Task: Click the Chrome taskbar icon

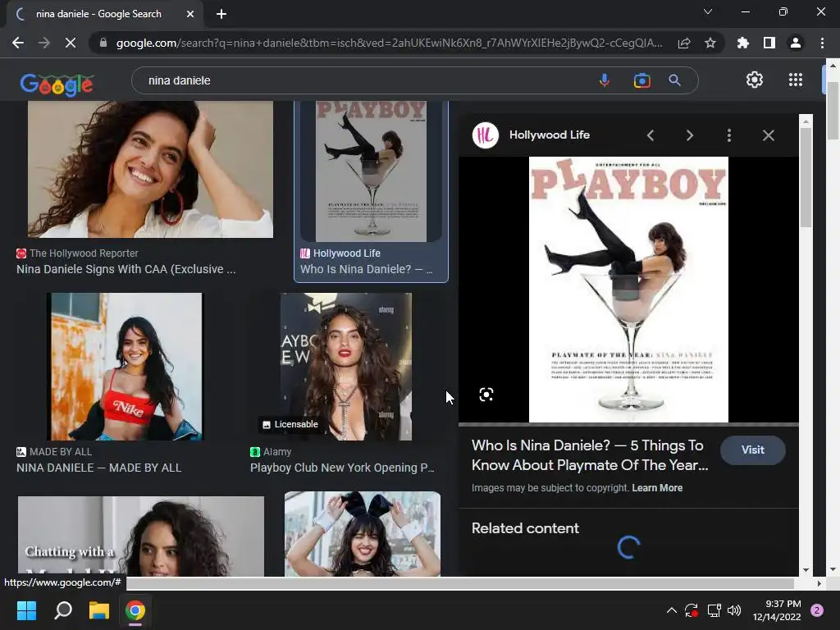Action: pyautogui.click(x=135, y=610)
